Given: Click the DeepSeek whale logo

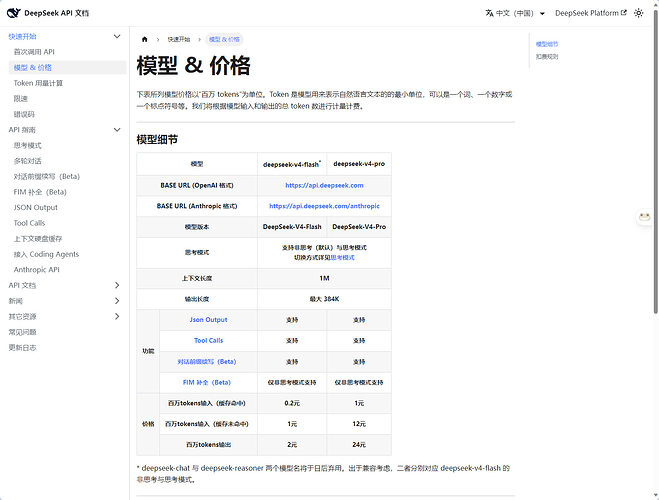Looking at the screenshot, I should (x=13, y=13).
